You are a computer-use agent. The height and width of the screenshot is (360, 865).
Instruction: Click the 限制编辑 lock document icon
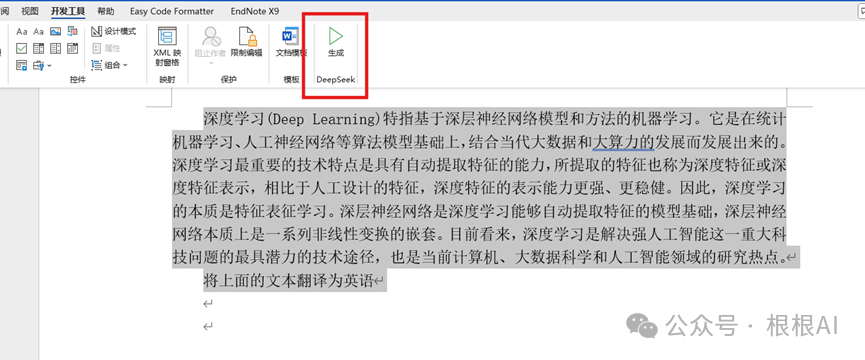(x=246, y=42)
